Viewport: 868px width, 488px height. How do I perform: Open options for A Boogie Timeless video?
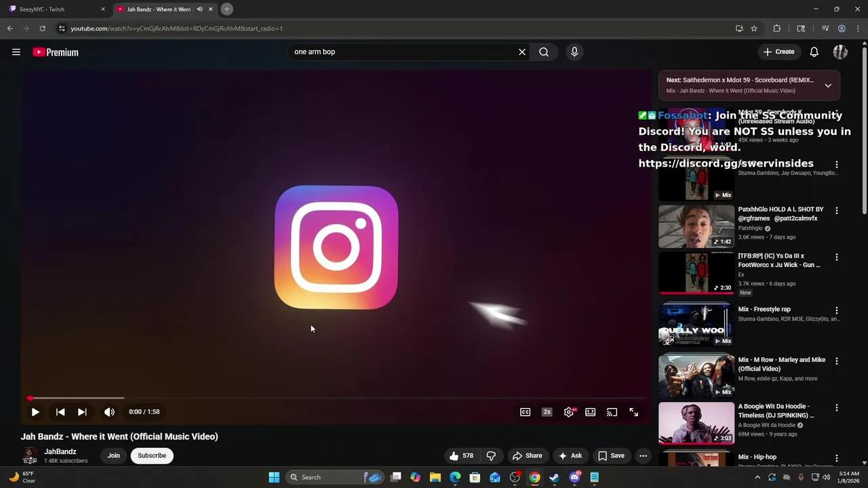point(836,408)
